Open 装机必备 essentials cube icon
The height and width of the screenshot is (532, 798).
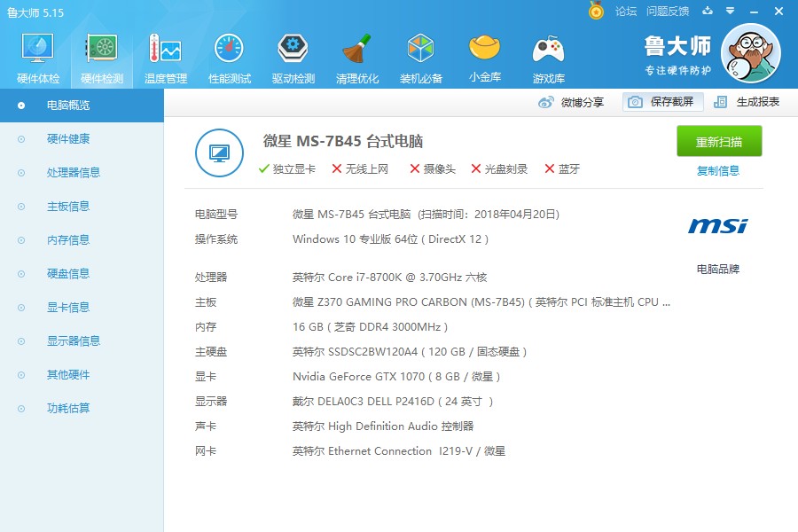[x=420, y=49]
